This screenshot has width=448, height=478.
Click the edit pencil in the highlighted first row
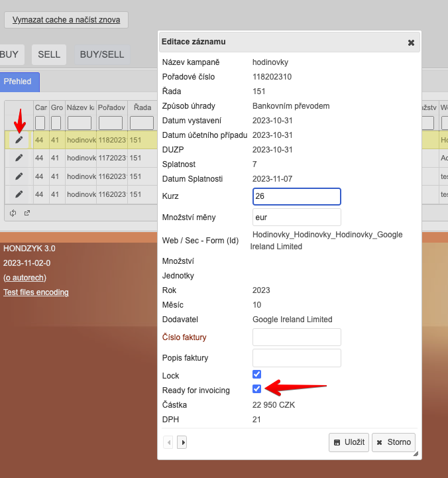pyautogui.click(x=19, y=140)
